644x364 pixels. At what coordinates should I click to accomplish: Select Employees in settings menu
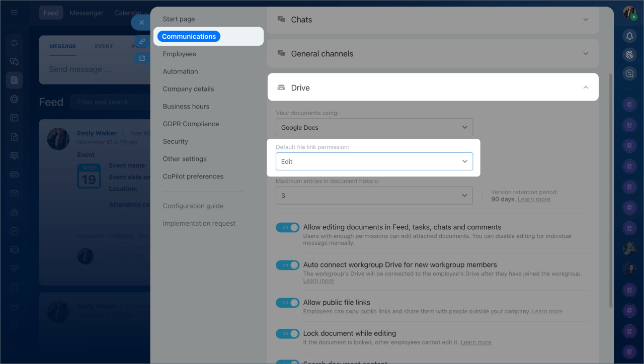[x=179, y=54]
